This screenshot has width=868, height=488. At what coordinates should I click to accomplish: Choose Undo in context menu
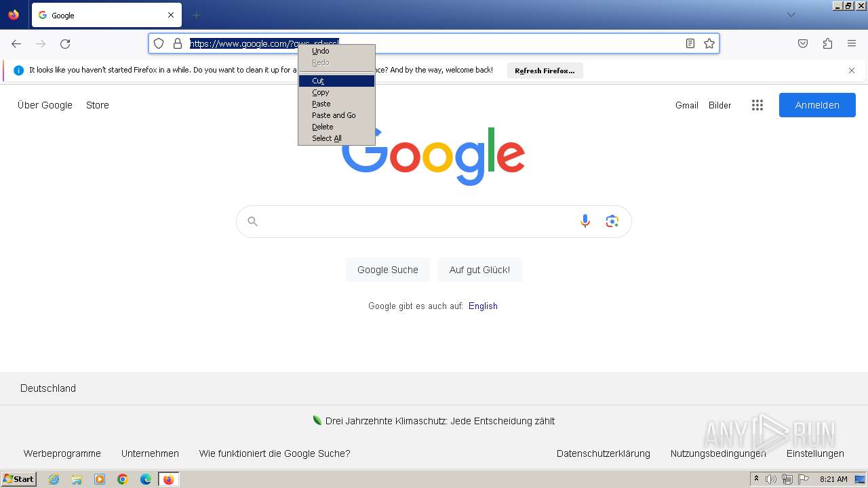click(336, 51)
